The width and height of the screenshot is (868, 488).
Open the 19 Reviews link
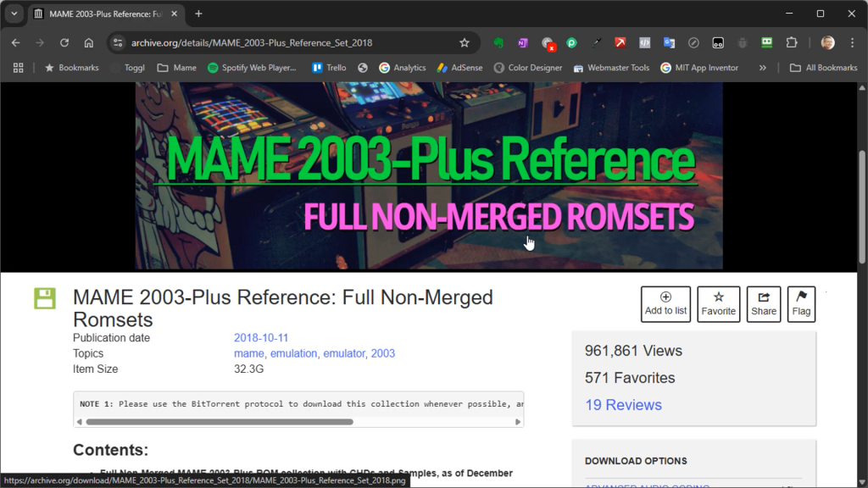pyautogui.click(x=623, y=404)
